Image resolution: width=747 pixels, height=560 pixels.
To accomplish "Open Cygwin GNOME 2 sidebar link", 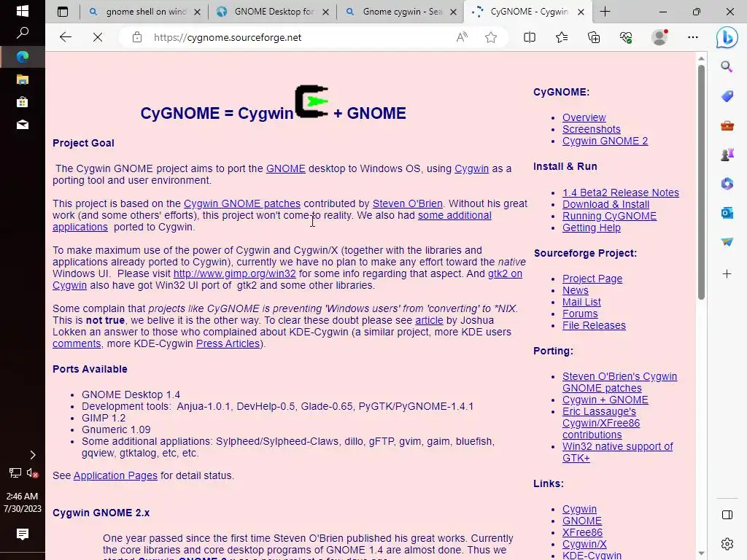I will pos(605,141).
